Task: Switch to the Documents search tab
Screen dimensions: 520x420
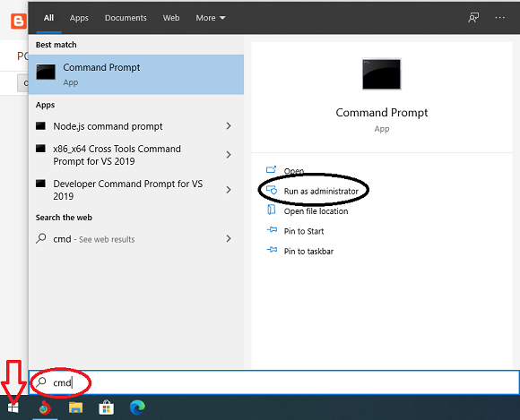Action: 126,18
